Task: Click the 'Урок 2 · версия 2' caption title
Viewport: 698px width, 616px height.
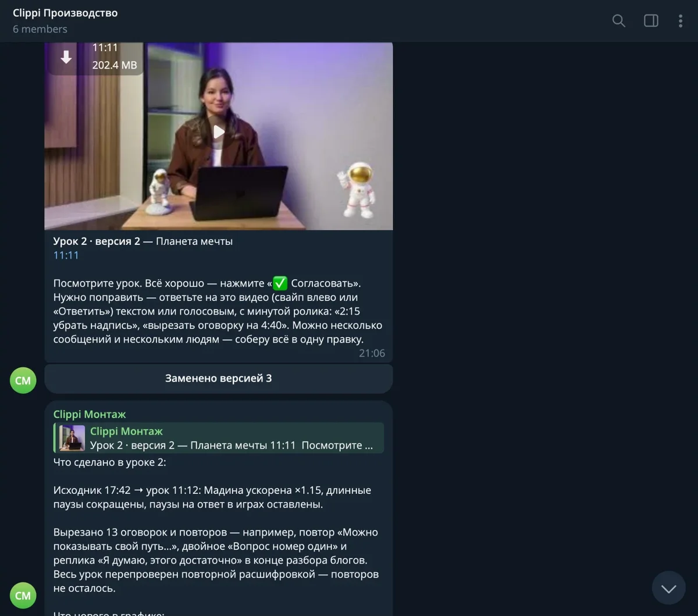Action: pyautogui.click(x=97, y=241)
